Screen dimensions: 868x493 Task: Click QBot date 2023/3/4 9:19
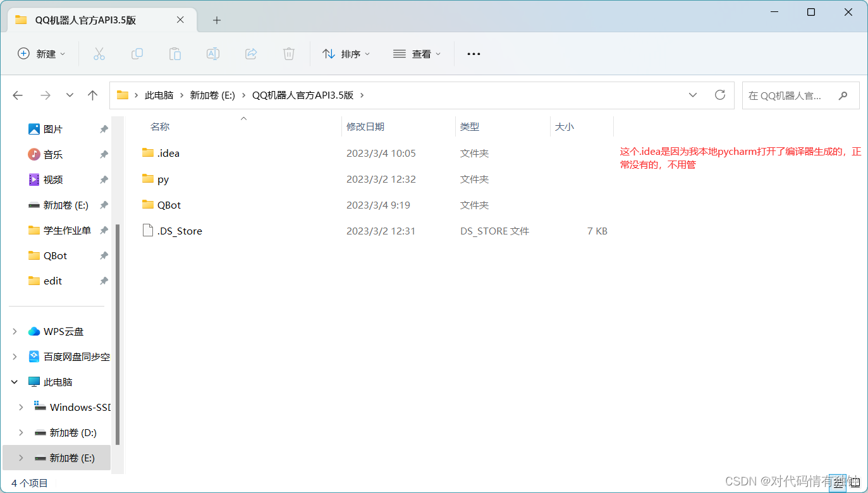coord(378,205)
